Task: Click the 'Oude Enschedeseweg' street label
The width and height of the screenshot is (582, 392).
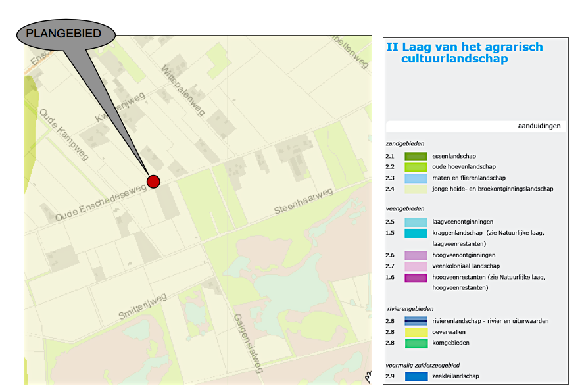Action: click(101, 203)
